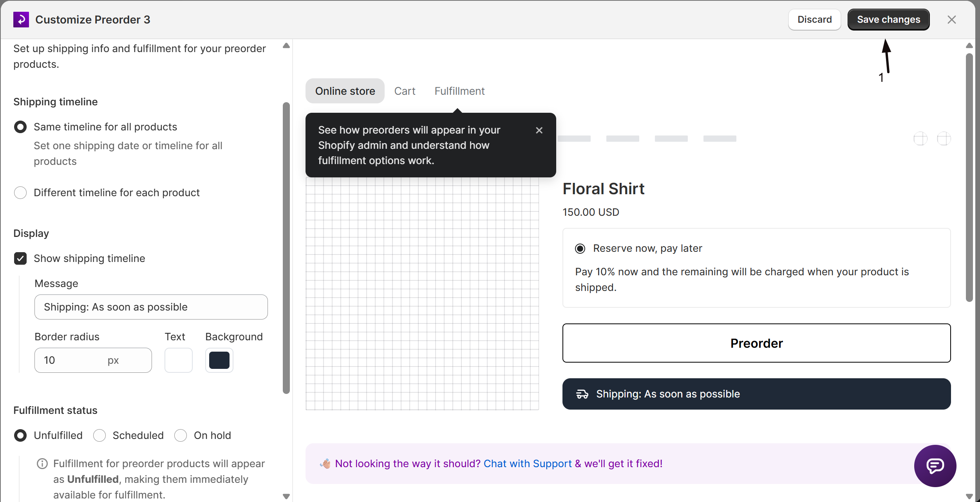Click the waving hand emoji icon

tap(325, 464)
